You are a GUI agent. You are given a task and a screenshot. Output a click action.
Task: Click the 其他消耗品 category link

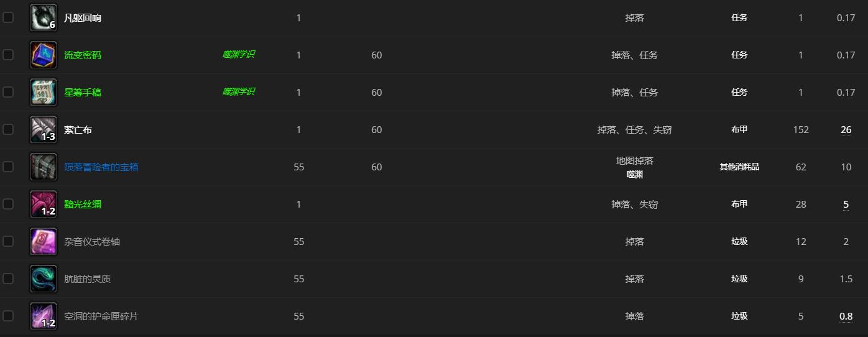tap(739, 167)
